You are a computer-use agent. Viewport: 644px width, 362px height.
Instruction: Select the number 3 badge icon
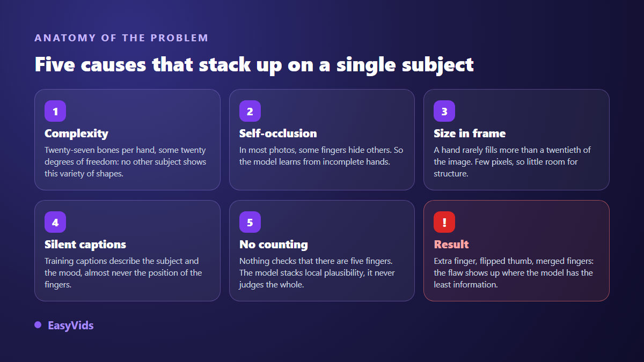coord(444,111)
